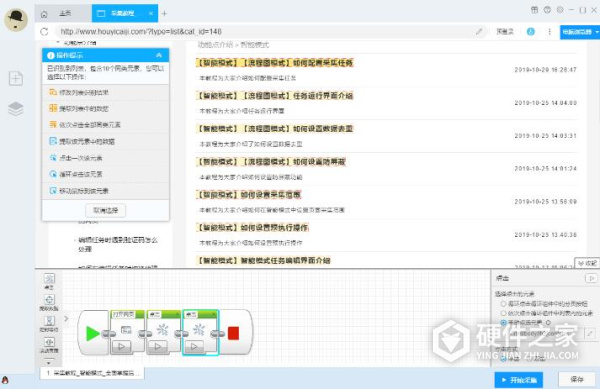Screen dimensions: 600x389
Task: Open article 如何设置防屏蔽
Action: 271,162
